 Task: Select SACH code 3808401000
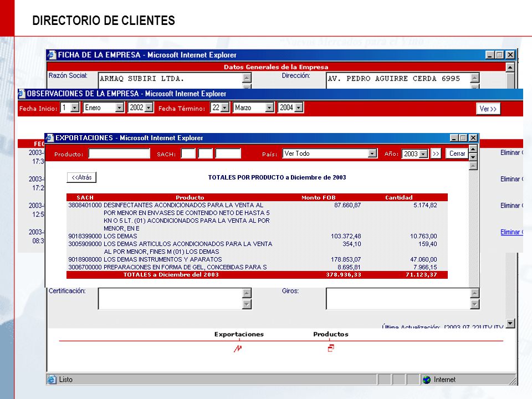tap(85, 205)
